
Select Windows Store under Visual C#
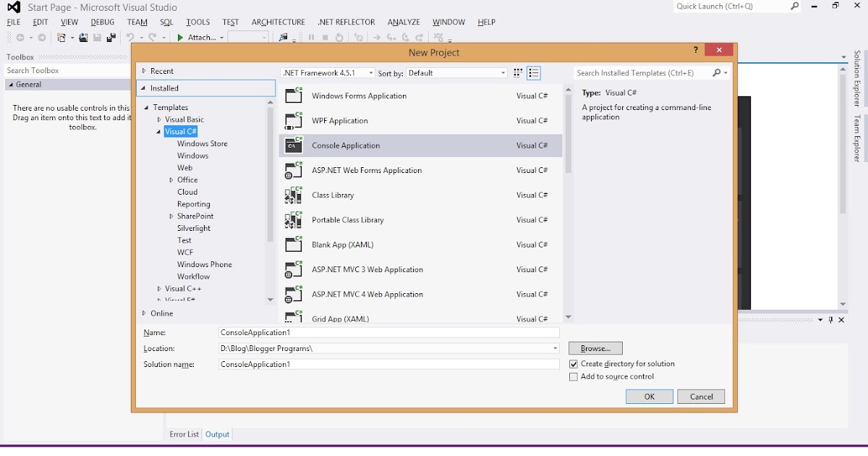[203, 143]
